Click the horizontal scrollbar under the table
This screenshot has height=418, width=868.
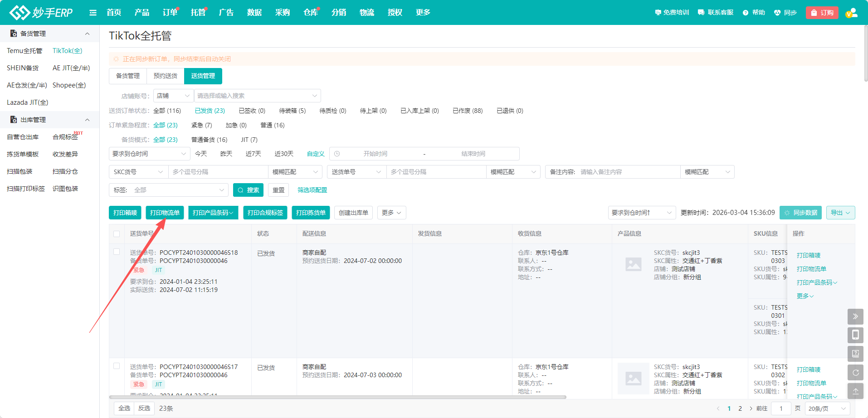[x=338, y=397]
